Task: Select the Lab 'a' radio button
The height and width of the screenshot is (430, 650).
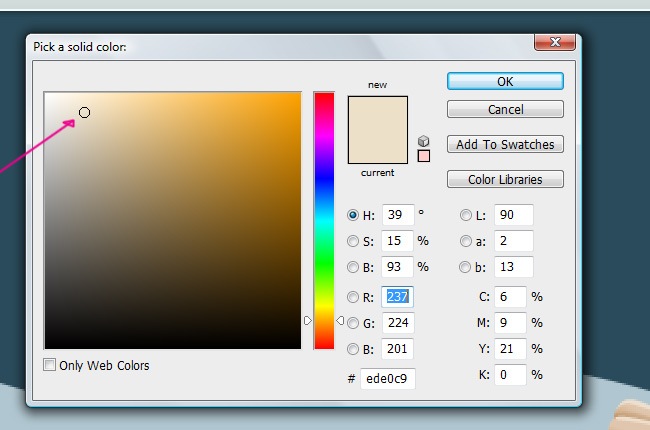Action: pyautogui.click(x=466, y=241)
